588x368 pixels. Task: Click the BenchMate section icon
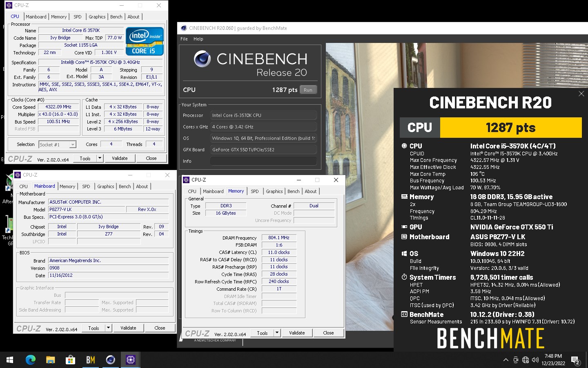(x=404, y=314)
